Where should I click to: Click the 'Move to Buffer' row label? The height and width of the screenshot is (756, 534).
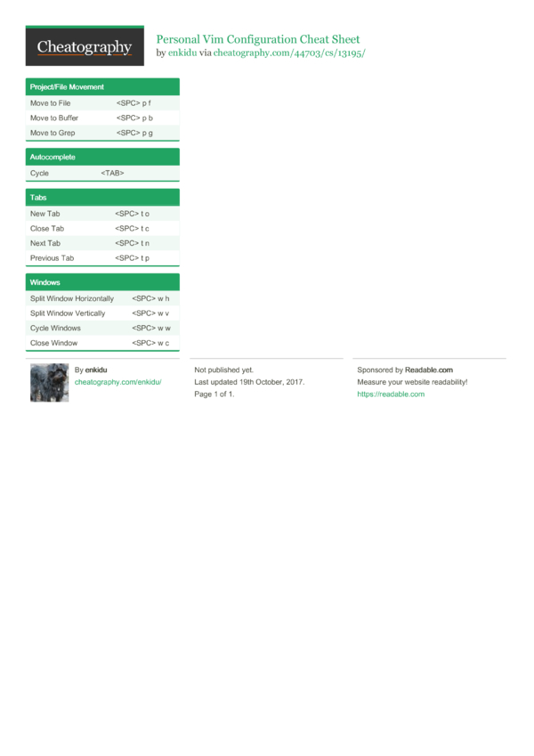(54, 118)
